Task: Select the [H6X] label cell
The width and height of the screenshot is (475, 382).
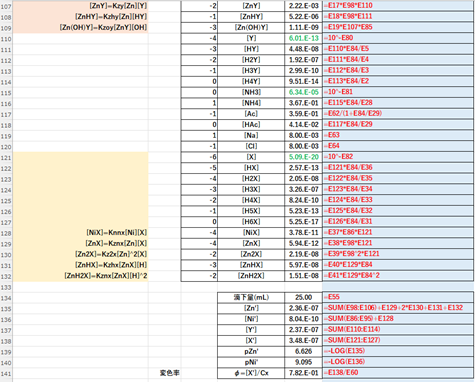Action: (251, 222)
